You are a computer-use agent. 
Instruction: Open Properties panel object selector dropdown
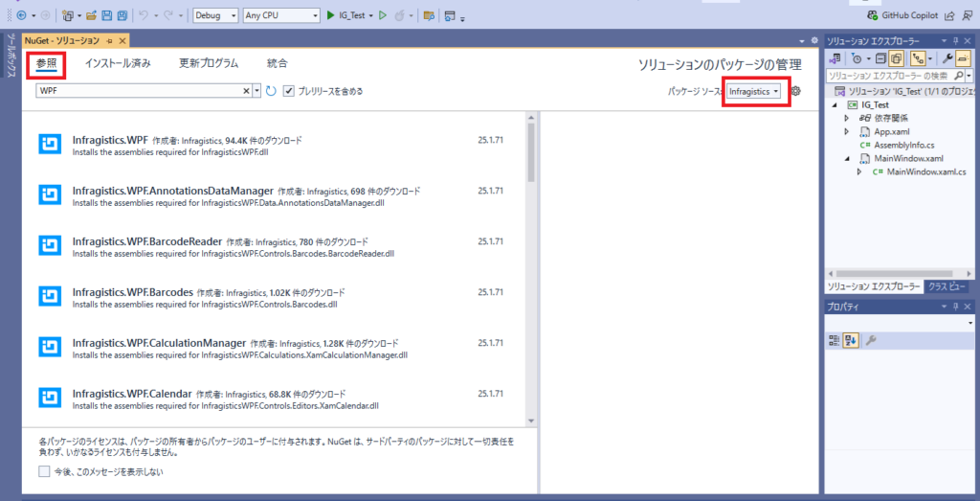(970, 324)
